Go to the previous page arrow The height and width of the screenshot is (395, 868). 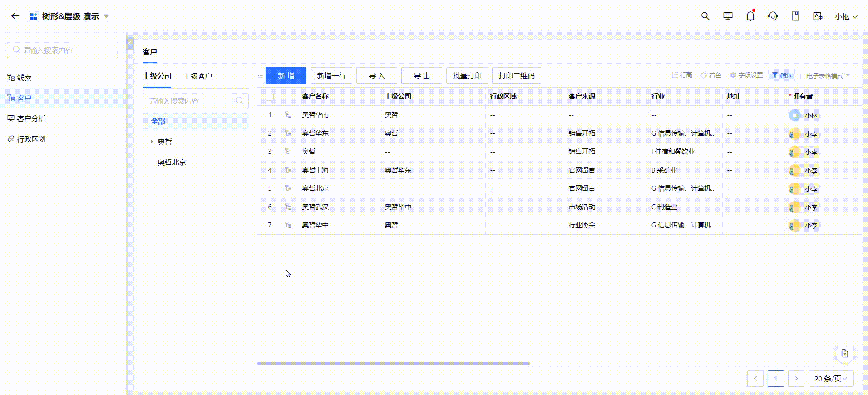pos(755,379)
